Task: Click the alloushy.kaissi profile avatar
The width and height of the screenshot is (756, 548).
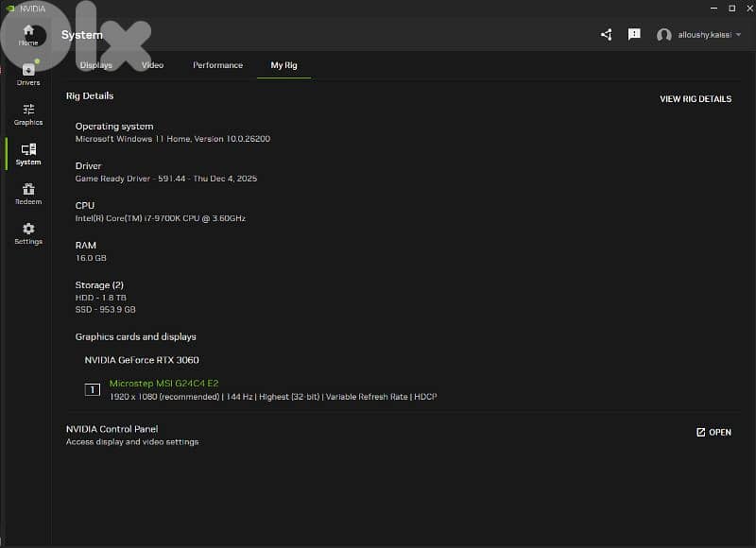Action: (x=663, y=36)
